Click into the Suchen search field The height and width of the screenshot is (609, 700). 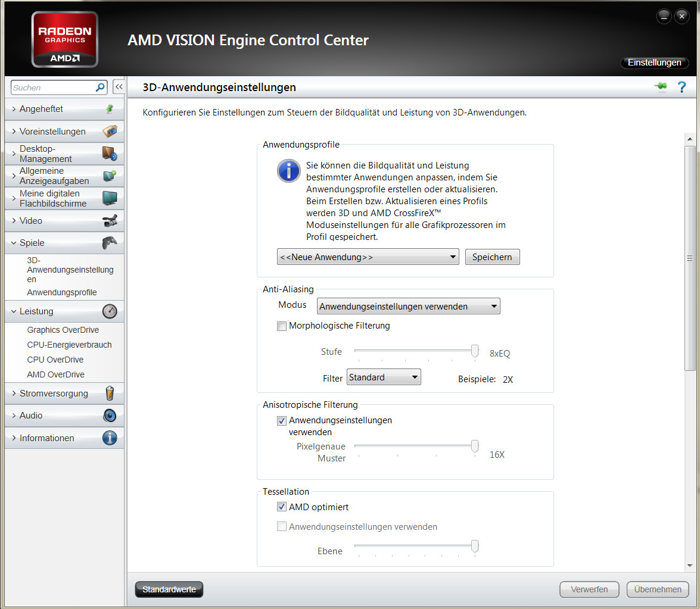[x=53, y=88]
